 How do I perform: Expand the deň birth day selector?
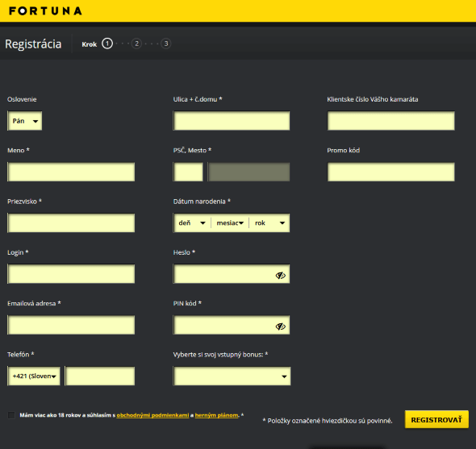(192, 223)
